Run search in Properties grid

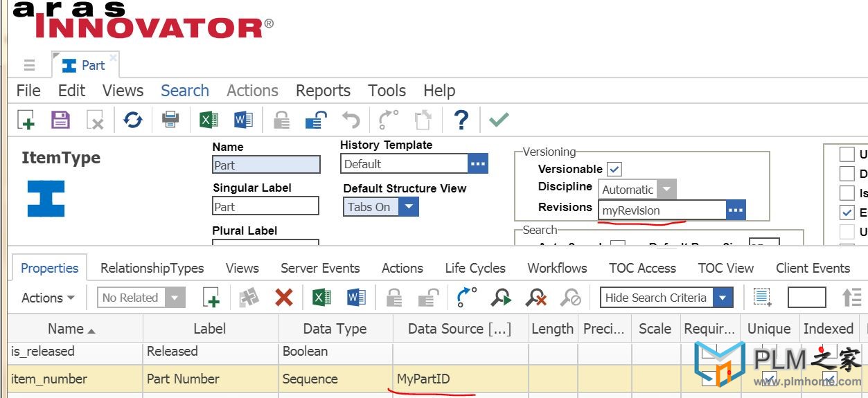click(x=500, y=298)
